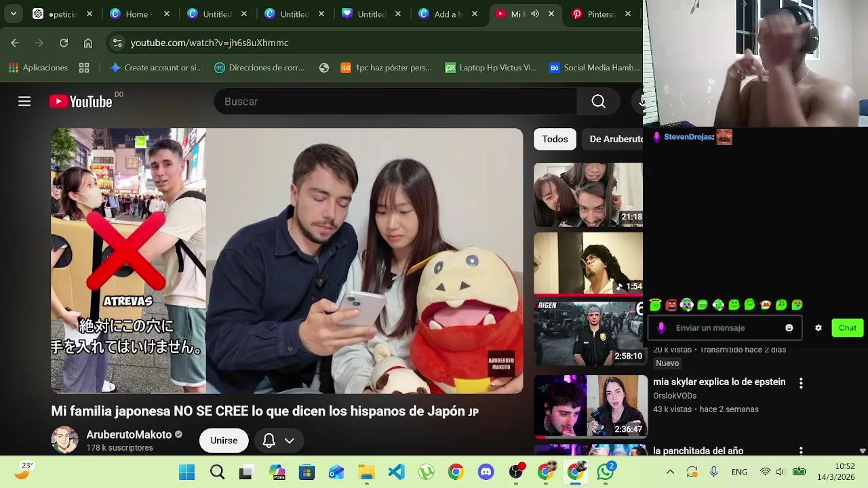868x488 pixels.
Task: Click the green Chat send button
Action: (848, 328)
